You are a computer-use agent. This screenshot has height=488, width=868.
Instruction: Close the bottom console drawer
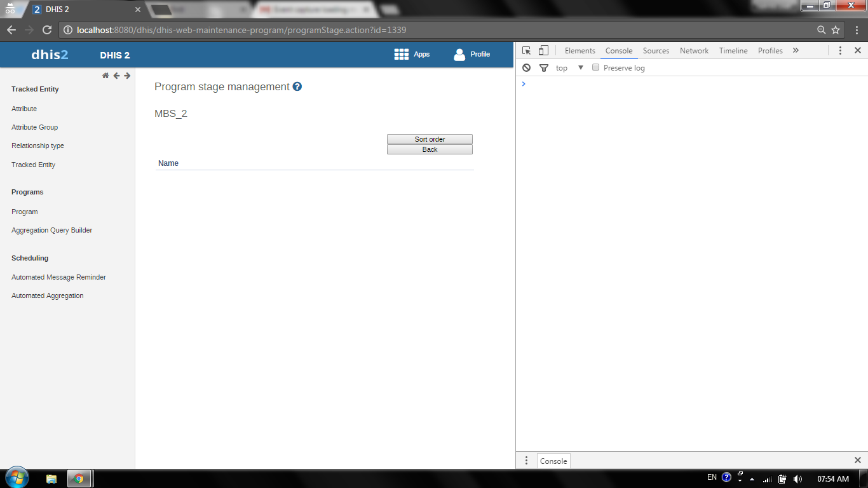(857, 460)
